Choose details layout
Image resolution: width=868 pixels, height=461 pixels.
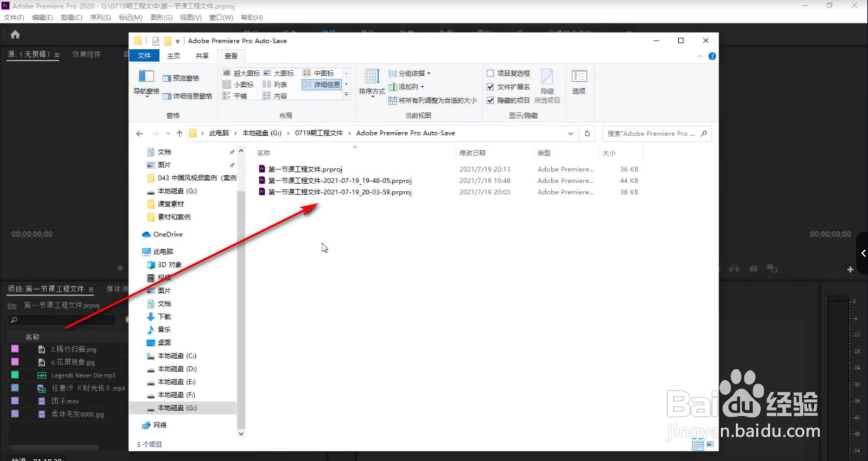point(322,85)
